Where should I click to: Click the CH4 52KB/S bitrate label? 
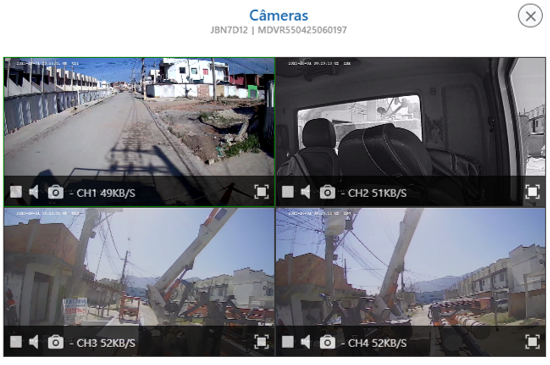(x=377, y=343)
